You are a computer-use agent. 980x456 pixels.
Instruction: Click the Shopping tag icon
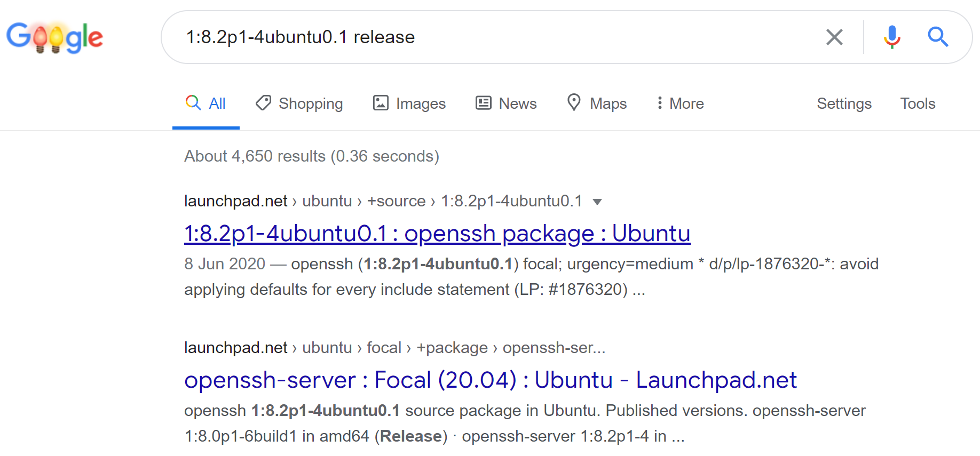tap(263, 103)
